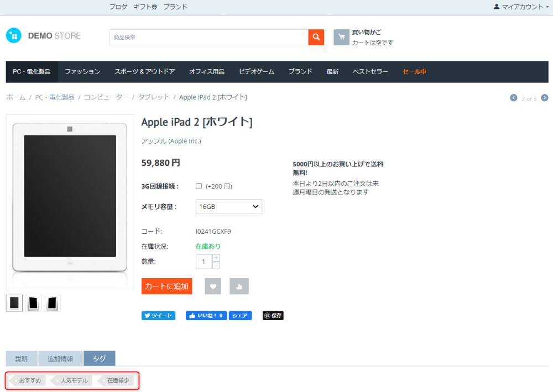Viewport: 553px width, 392px height.
Task: Toggle the 3G回線接続 checkbox
Action: point(199,186)
